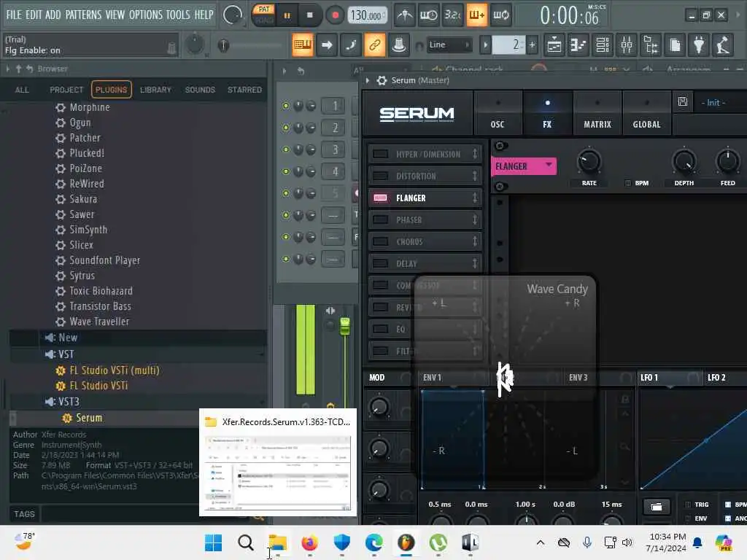Switch browser to PROJECT tab
The height and width of the screenshot is (560, 747).
click(66, 90)
